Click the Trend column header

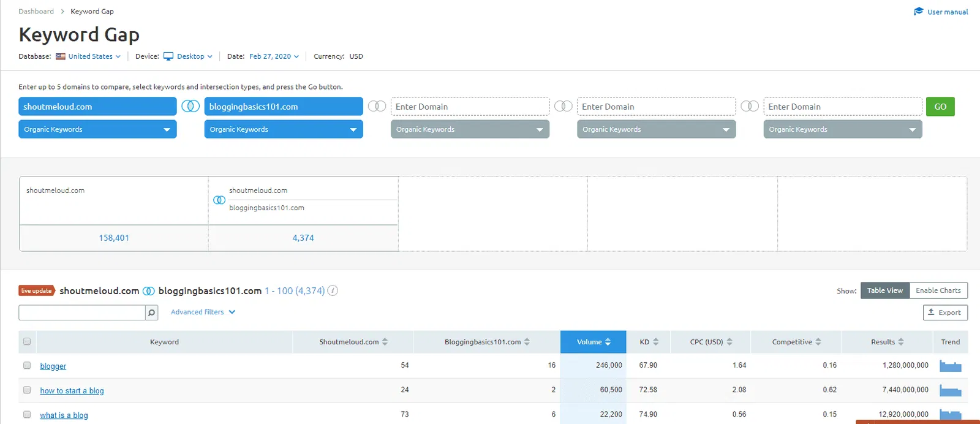[x=951, y=342]
